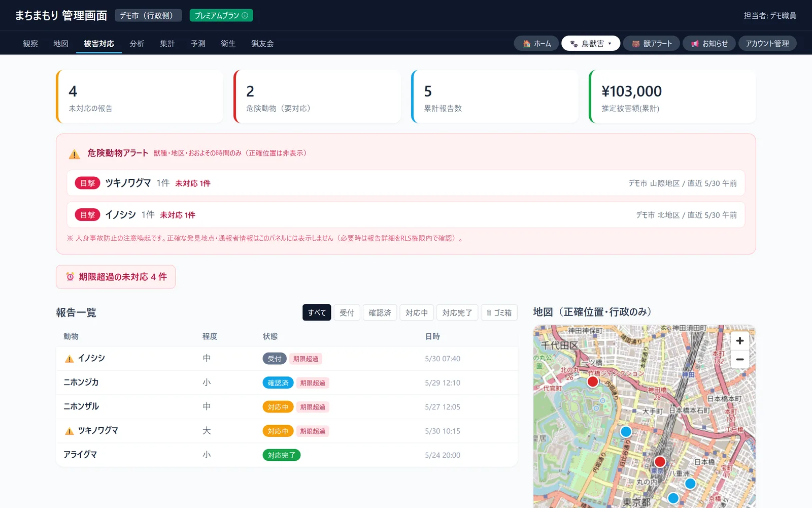Zoom in on the map

739,340
